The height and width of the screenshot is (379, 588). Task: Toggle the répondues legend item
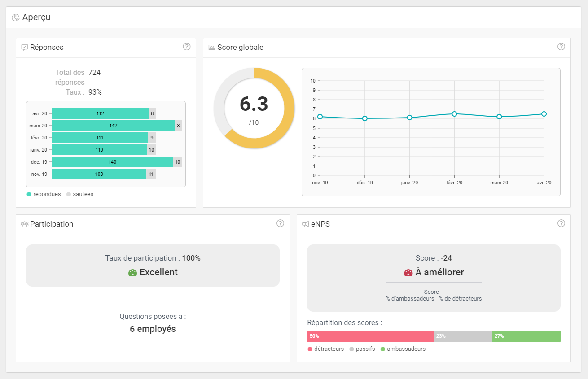(x=44, y=194)
